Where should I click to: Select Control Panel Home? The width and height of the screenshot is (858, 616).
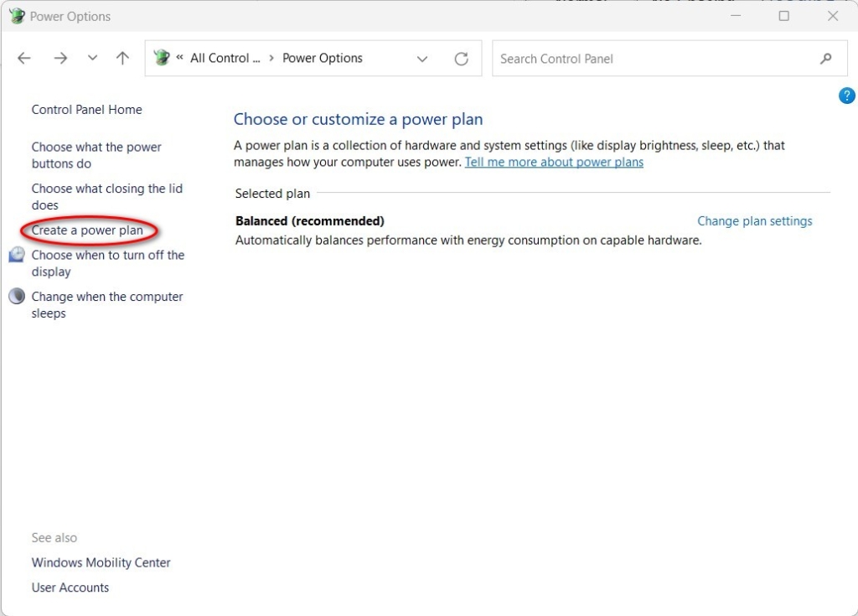(86, 109)
